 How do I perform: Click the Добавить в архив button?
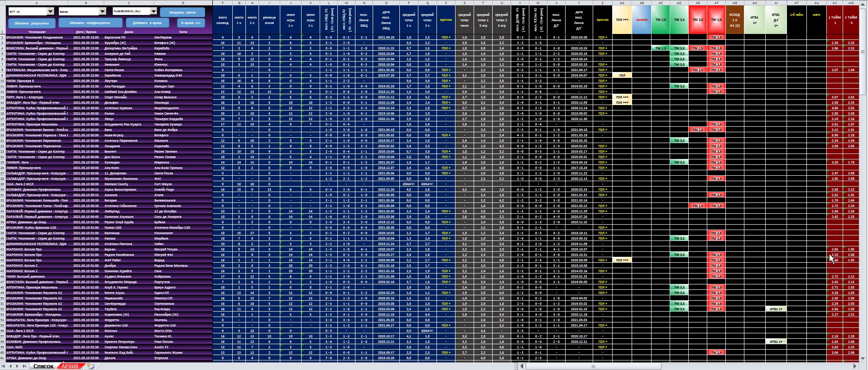click(x=147, y=23)
